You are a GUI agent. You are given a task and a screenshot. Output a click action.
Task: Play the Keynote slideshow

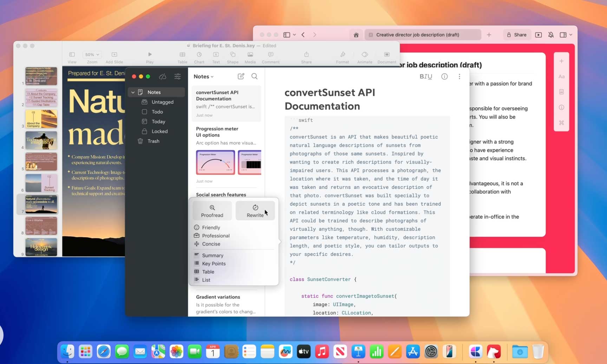150,58
